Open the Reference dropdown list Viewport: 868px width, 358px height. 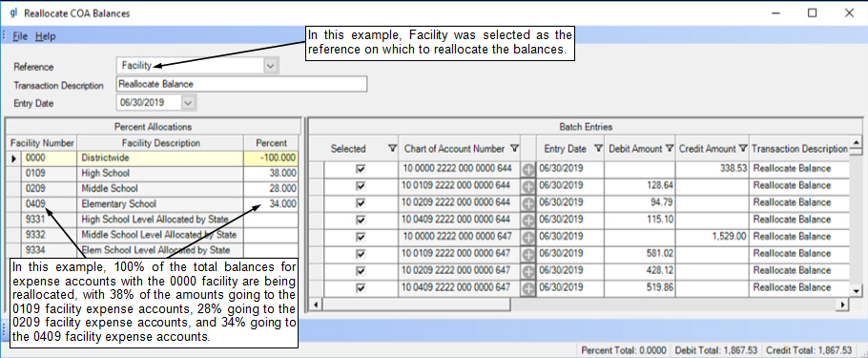(x=270, y=66)
